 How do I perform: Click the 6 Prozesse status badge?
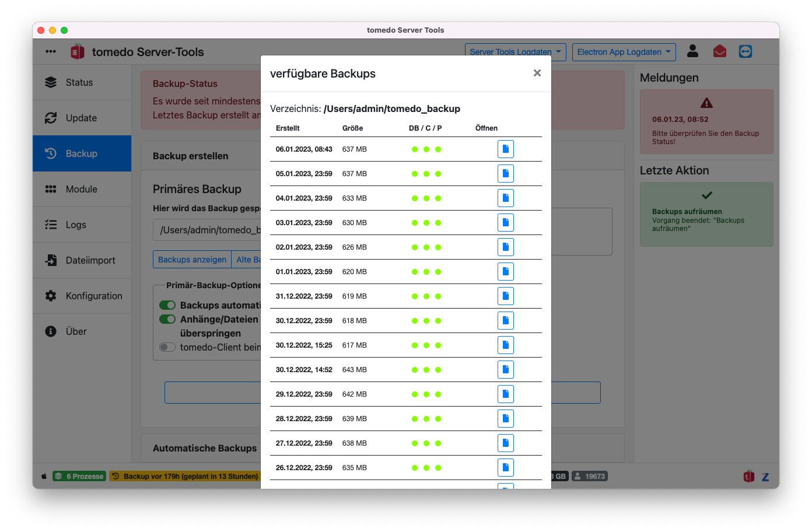tap(79, 476)
